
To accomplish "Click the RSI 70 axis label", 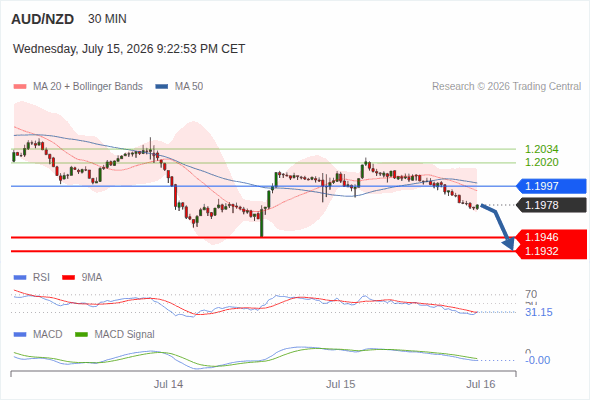I will click(531, 294).
